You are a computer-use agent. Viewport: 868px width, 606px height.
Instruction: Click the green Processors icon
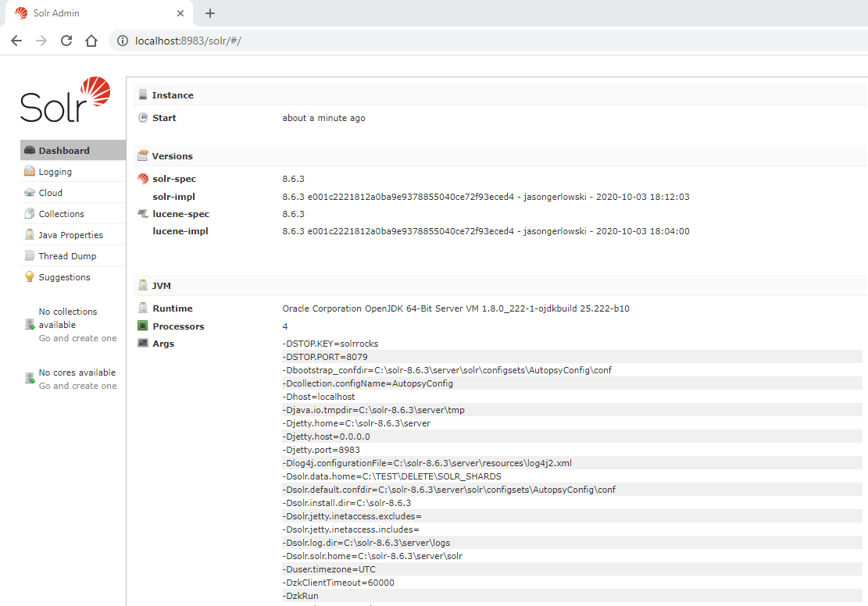coord(143,326)
